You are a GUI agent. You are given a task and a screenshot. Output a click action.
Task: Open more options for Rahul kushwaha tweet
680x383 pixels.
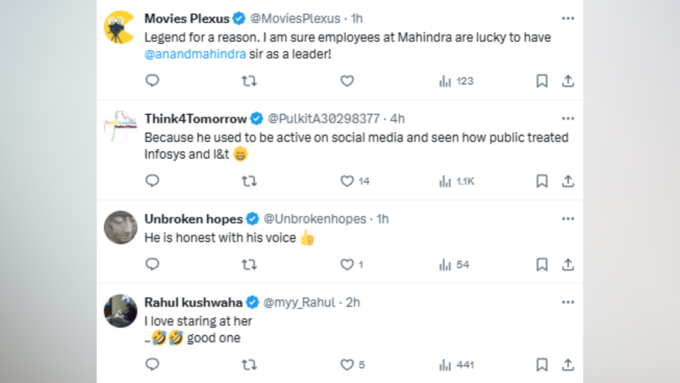(568, 302)
